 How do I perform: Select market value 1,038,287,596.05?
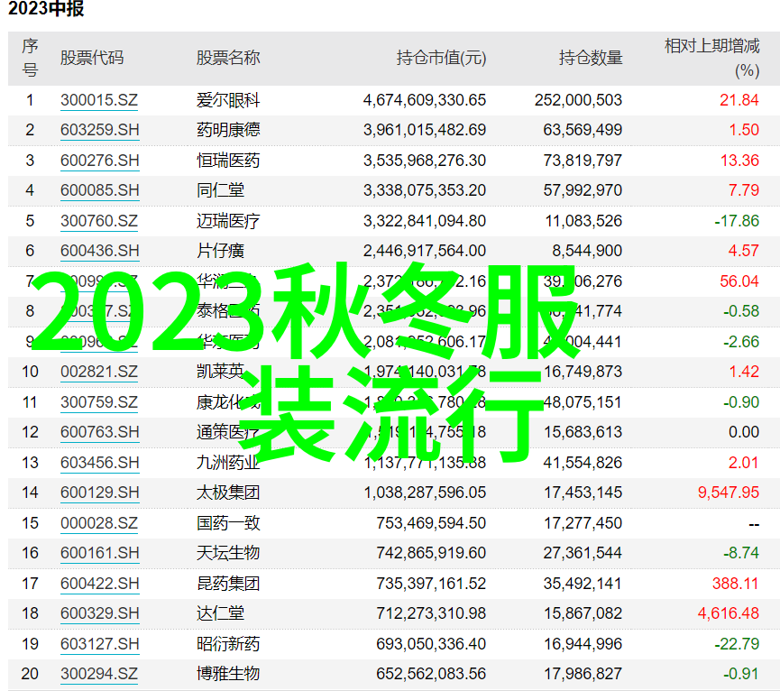click(x=425, y=492)
